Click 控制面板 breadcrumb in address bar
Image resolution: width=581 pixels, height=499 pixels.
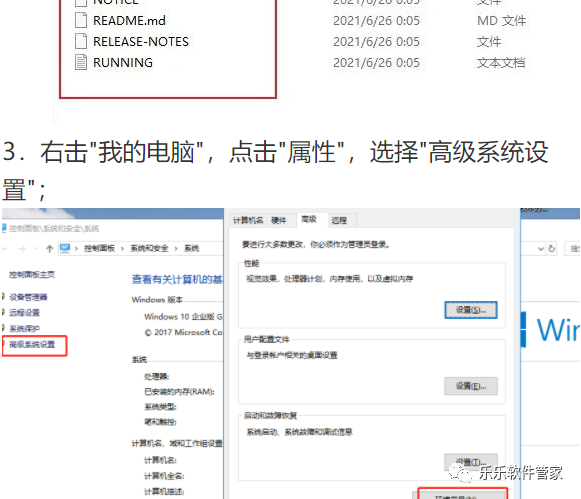tap(99, 248)
